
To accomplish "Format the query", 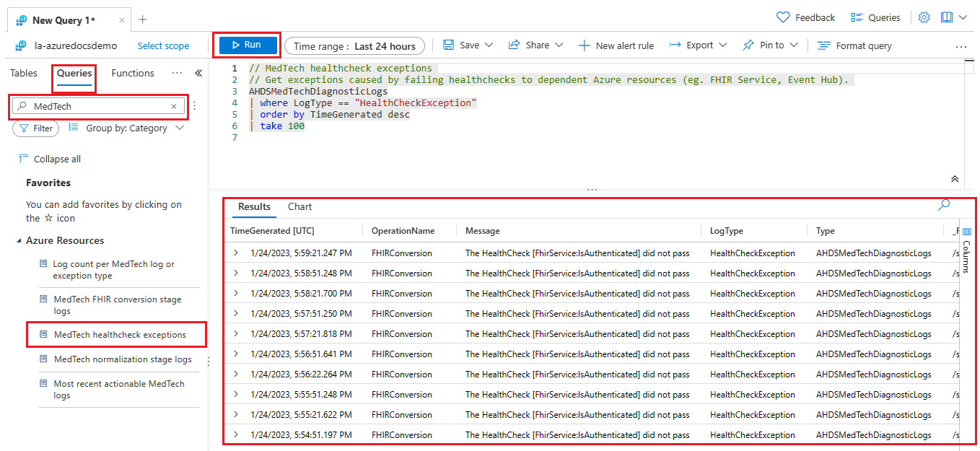I will (x=854, y=45).
